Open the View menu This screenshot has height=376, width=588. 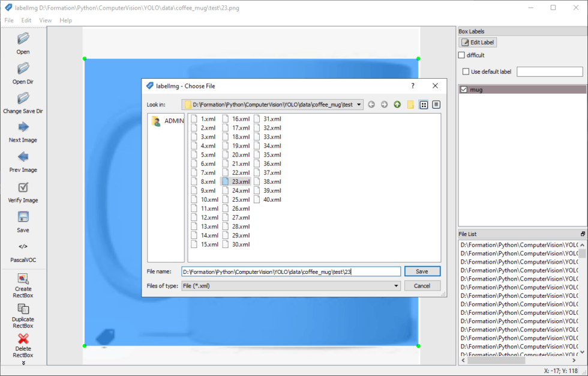click(46, 20)
